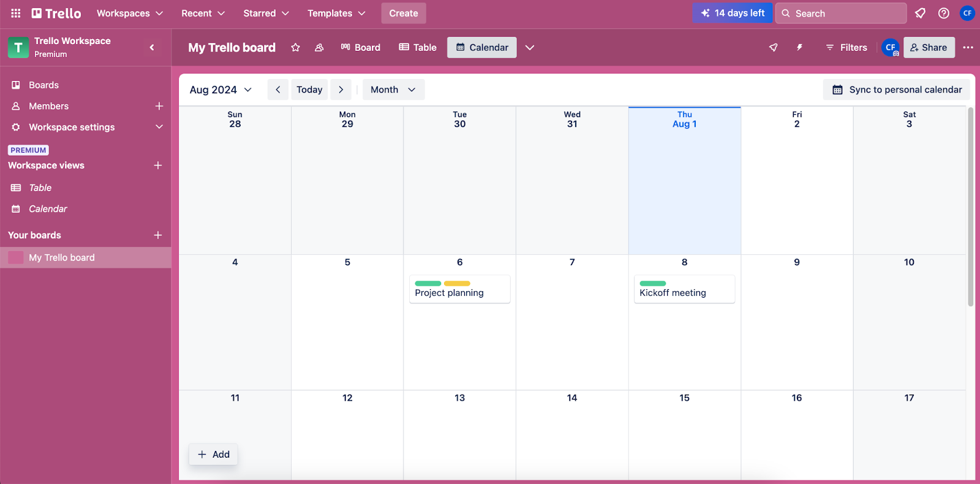This screenshot has height=484, width=980.
Task: Select the day 9 calendar cell
Action: pos(797,322)
